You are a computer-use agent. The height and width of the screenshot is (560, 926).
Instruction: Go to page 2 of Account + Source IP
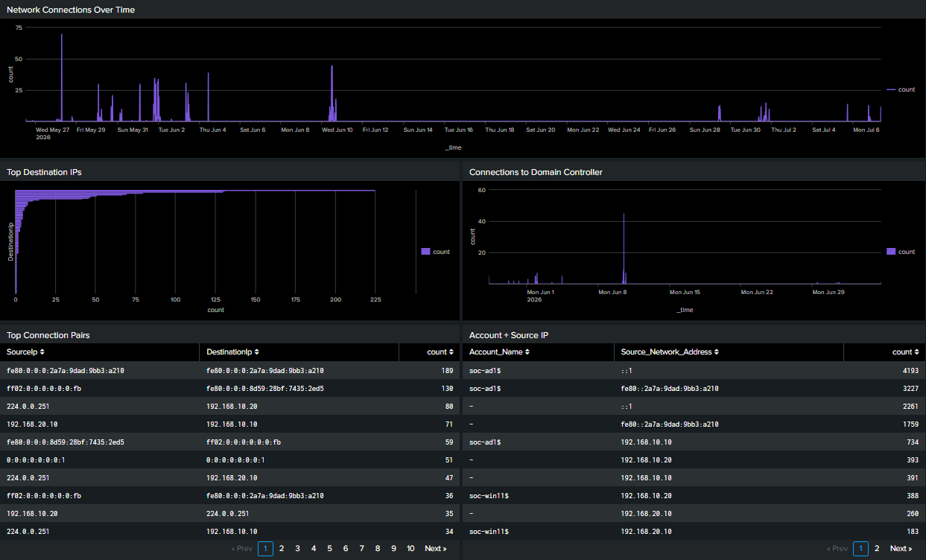click(877, 549)
